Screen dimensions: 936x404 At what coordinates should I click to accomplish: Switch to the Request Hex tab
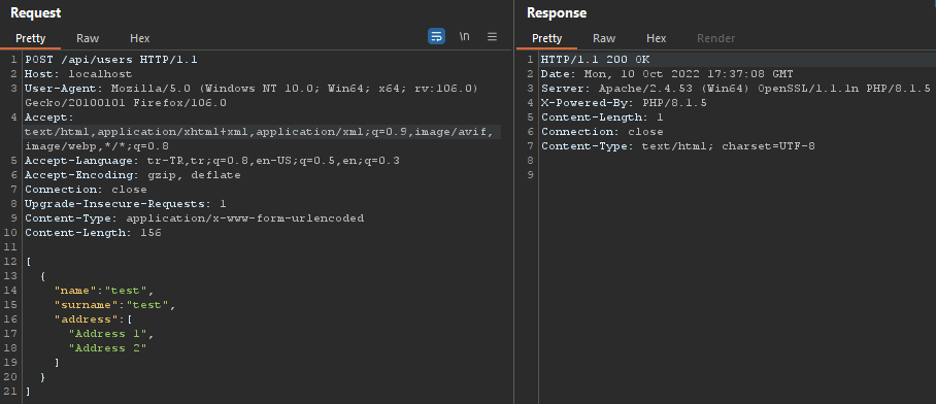click(x=140, y=38)
